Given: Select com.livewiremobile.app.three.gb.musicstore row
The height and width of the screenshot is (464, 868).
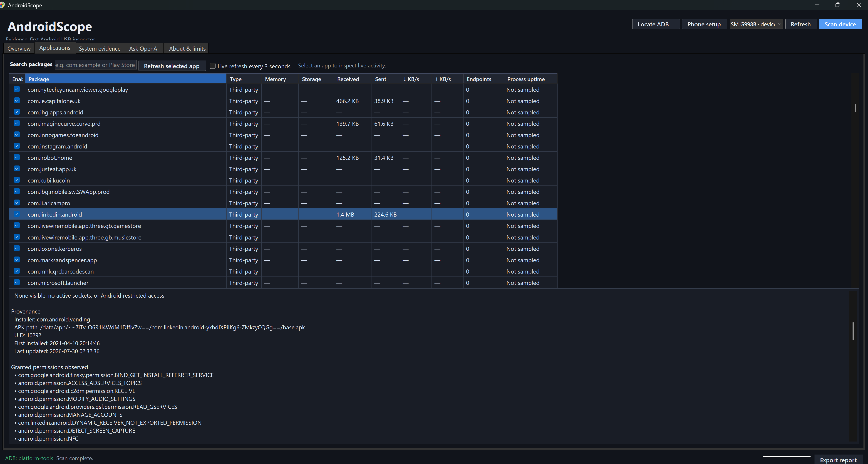Looking at the screenshot, I should [x=283, y=237].
